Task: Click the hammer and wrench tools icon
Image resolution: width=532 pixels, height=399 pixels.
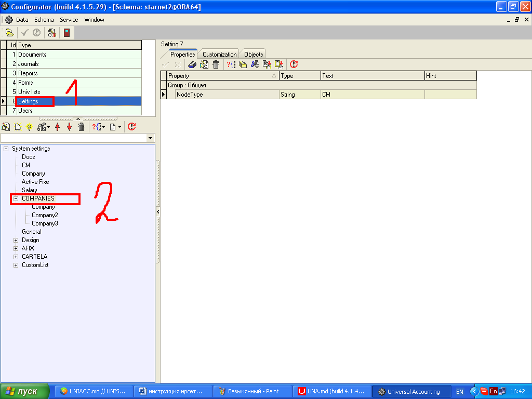Action: pyautogui.click(x=51, y=33)
